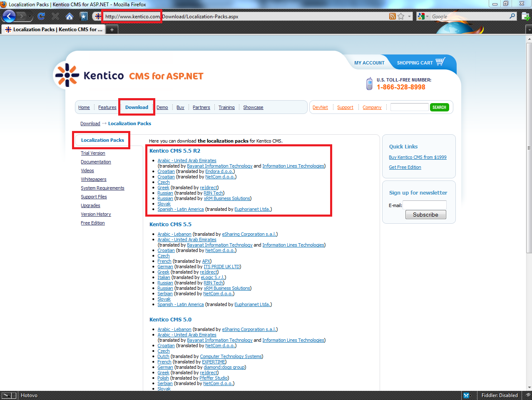Open the eLogic S.r.l. translator link
The image size is (532, 400).
click(213, 277)
